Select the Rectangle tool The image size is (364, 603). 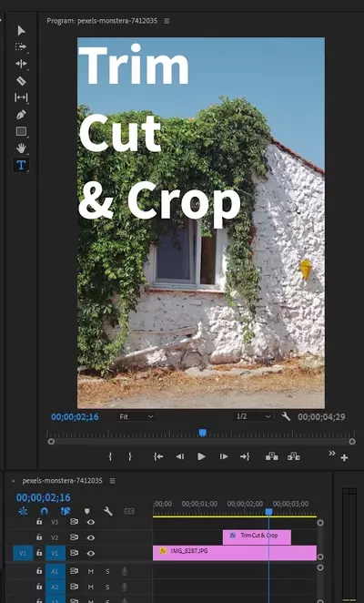pyautogui.click(x=21, y=131)
